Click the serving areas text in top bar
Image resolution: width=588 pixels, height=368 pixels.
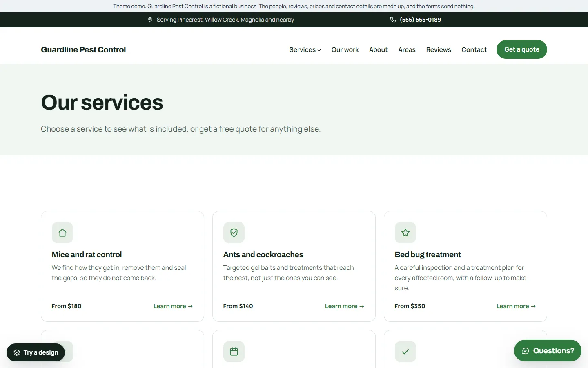click(225, 20)
